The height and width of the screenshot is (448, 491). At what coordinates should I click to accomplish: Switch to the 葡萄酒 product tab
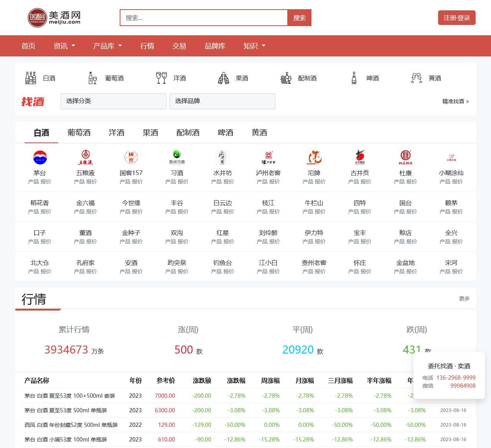click(79, 132)
